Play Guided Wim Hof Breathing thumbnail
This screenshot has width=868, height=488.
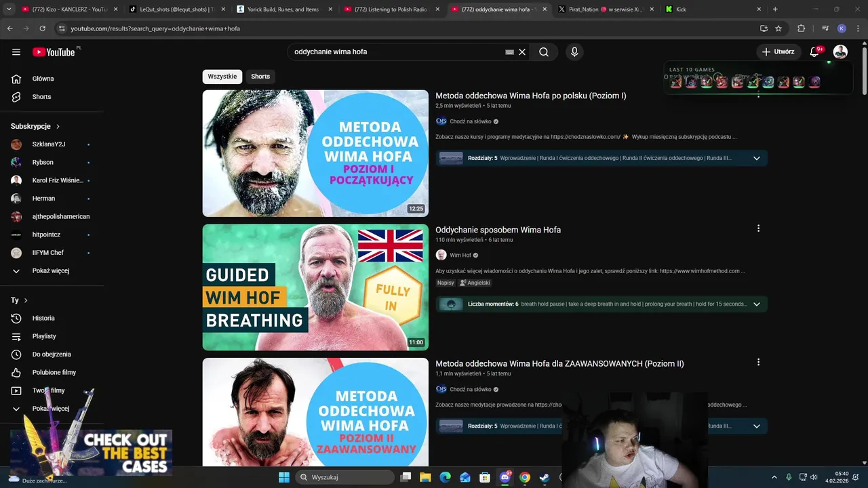coord(315,287)
